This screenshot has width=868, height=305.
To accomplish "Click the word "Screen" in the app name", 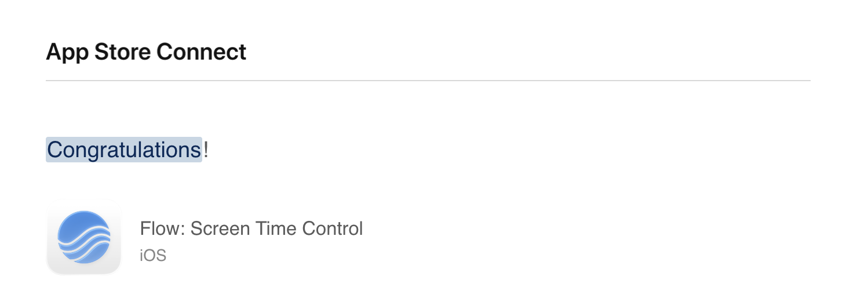I will [217, 228].
